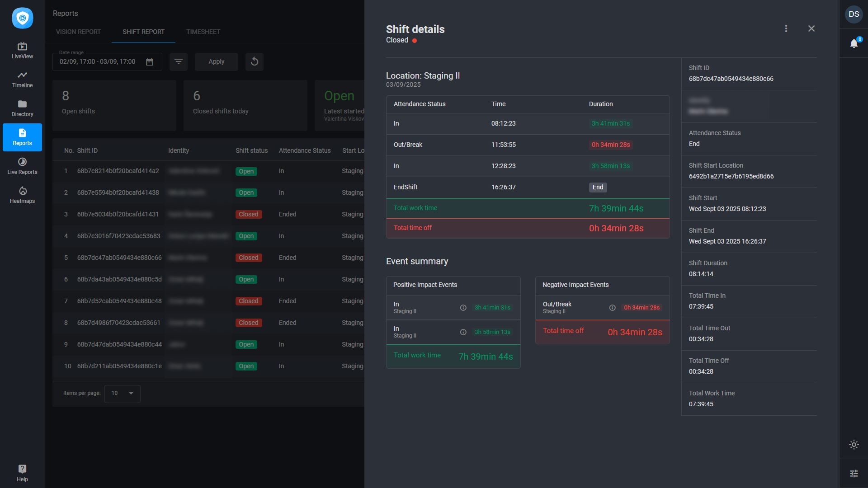Click the notifications bell icon
The image size is (868, 488).
[854, 43]
